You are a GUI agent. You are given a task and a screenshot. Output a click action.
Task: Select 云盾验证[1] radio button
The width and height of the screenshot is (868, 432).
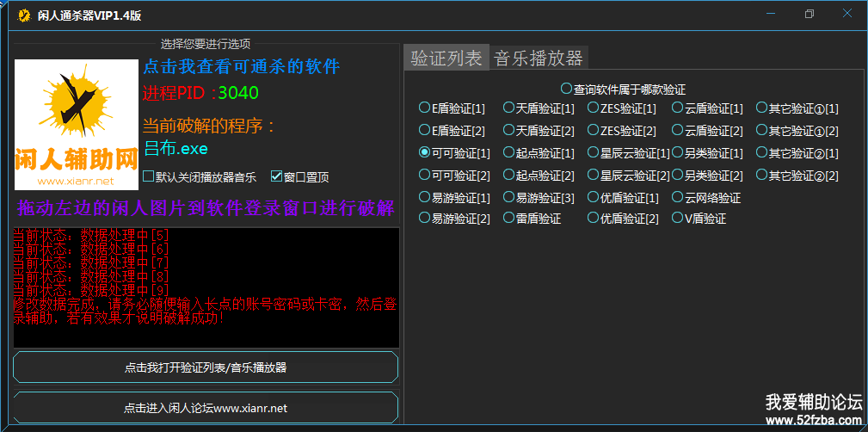pyautogui.click(x=707, y=108)
